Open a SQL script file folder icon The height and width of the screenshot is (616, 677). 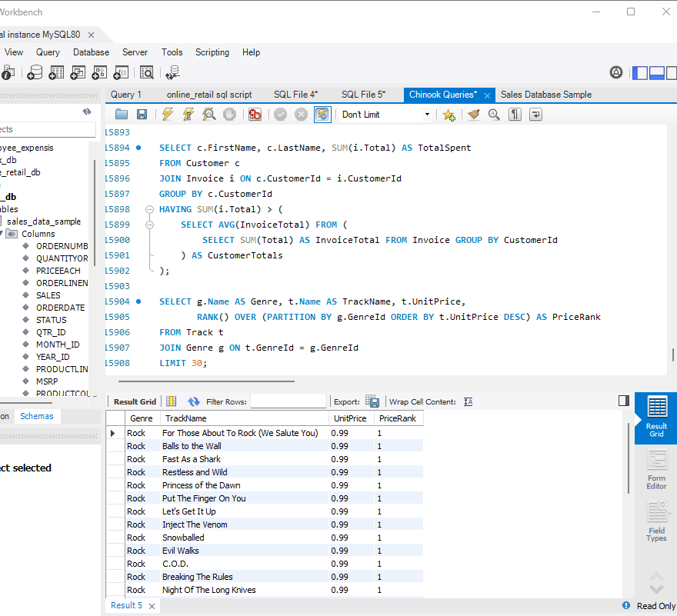click(122, 115)
